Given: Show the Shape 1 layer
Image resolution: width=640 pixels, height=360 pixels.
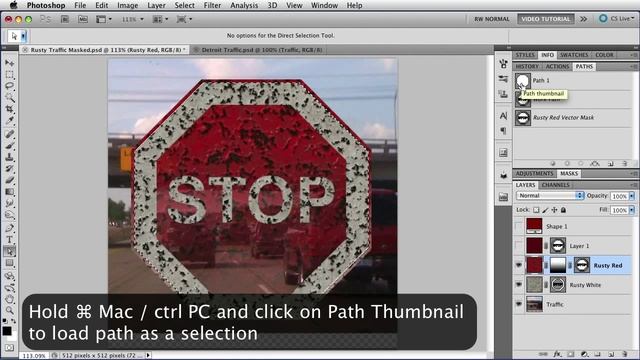Looking at the screenshot, I should (519, 226).
